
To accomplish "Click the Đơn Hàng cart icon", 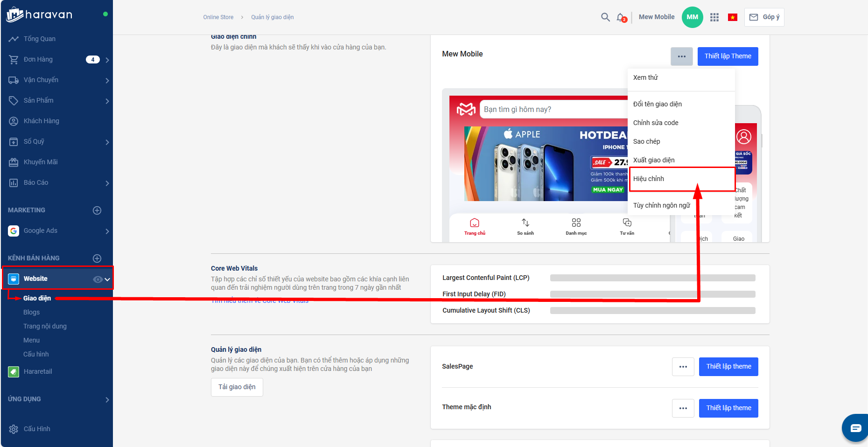I will point(14,59).
